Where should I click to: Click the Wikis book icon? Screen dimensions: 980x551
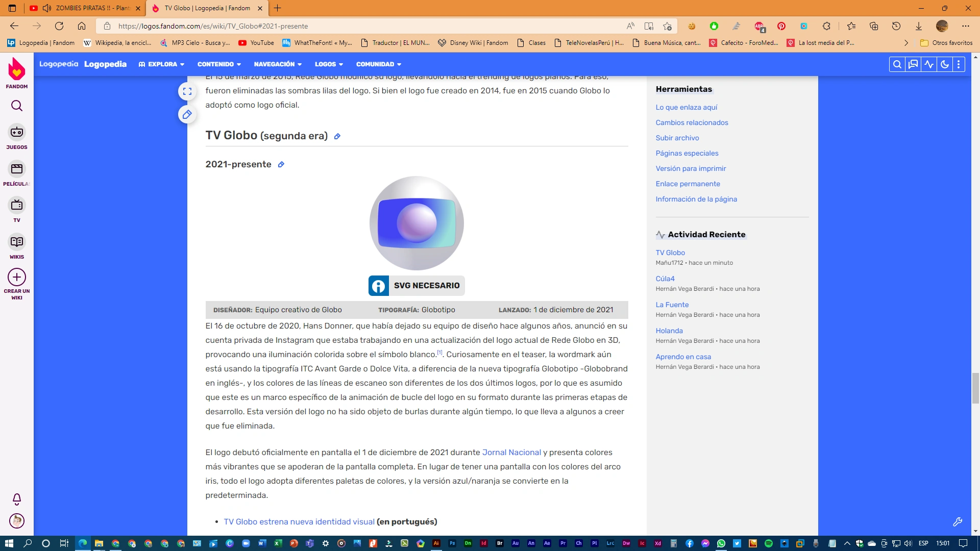(x=17, y=242)
